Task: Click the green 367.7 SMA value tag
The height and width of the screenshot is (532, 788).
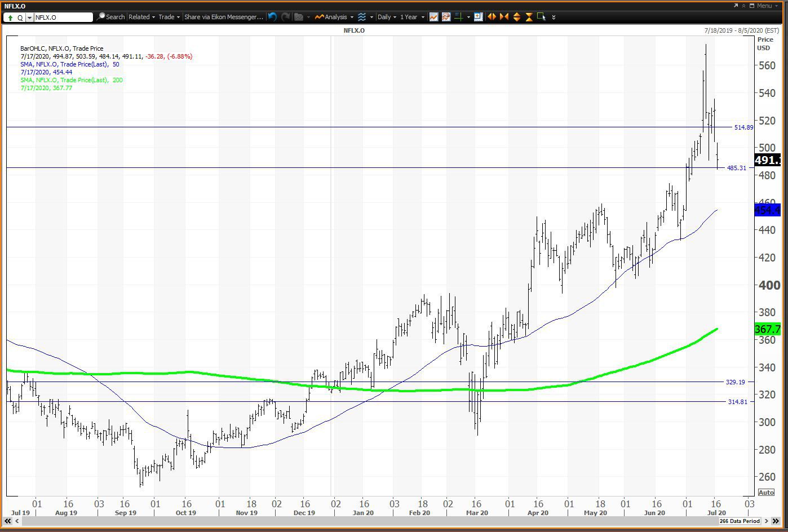Action: pos(767,329)
